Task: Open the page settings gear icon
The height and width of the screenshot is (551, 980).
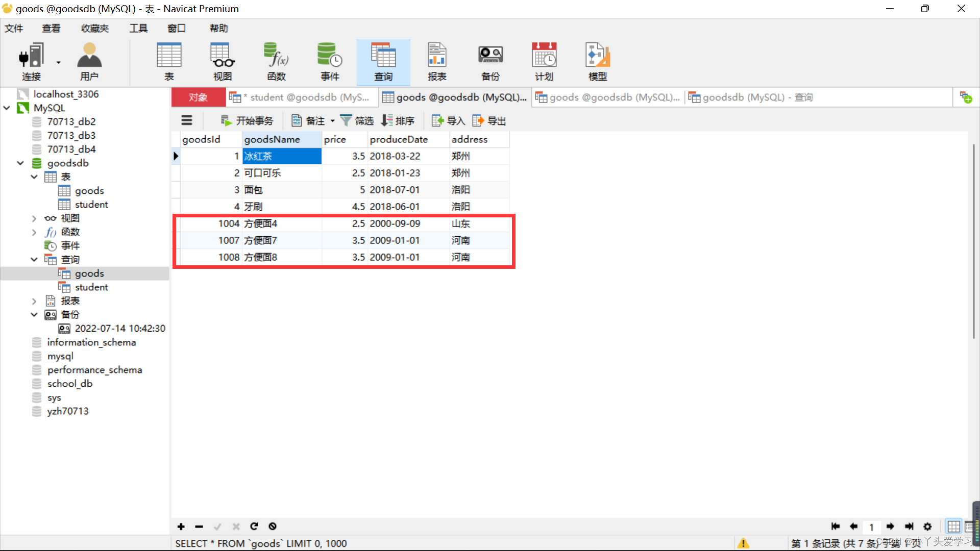Action: point(927,527)
